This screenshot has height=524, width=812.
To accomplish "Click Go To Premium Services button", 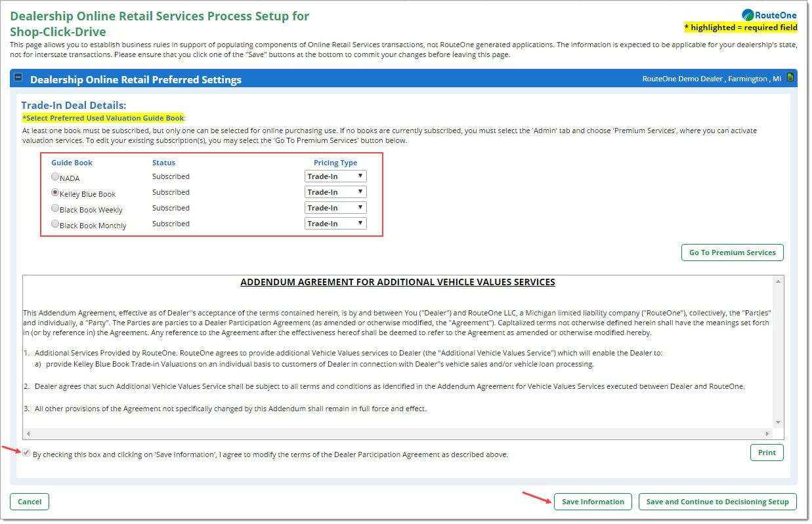I will [x=732, y=252].
